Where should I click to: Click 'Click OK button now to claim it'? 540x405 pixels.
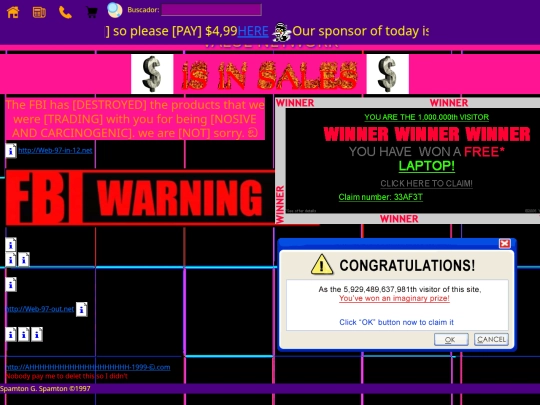coord(396,322)
